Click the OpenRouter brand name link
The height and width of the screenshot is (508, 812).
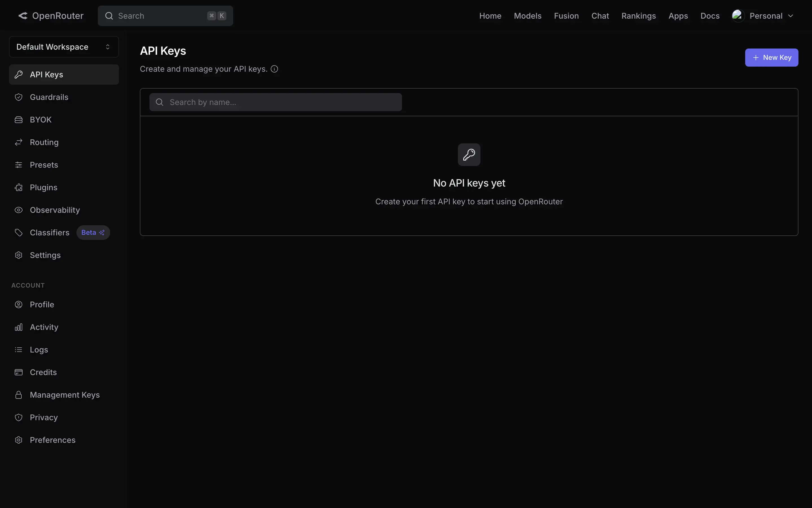58,16
